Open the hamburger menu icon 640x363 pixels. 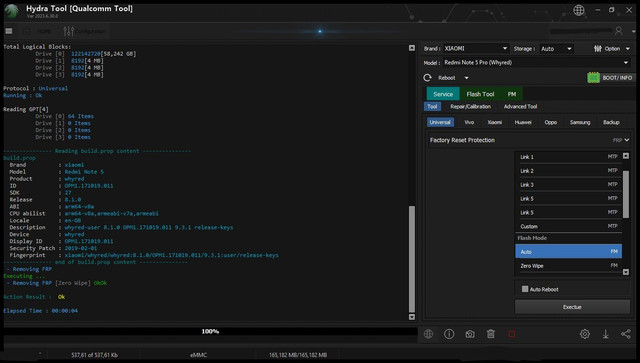coord(9,31)
